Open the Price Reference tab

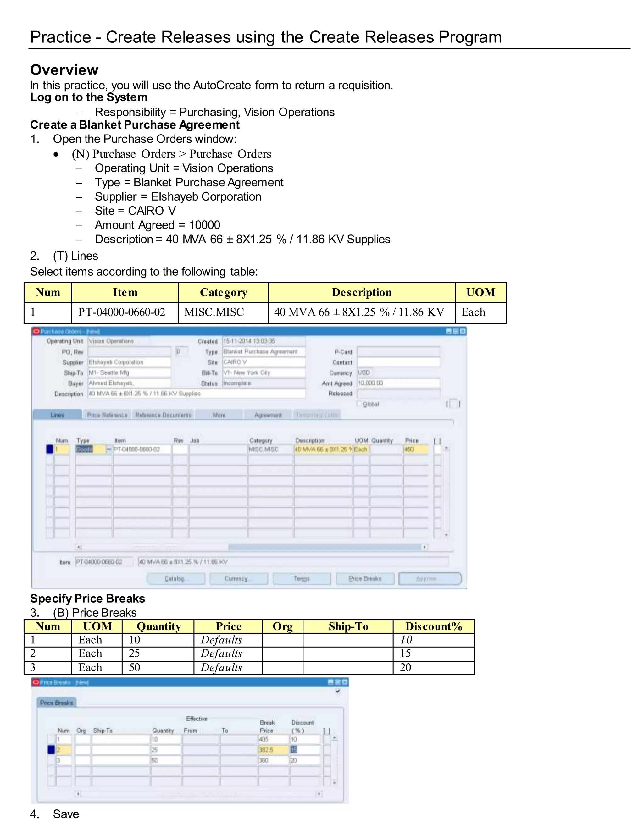pyautogui.click(x=107, y=415)
